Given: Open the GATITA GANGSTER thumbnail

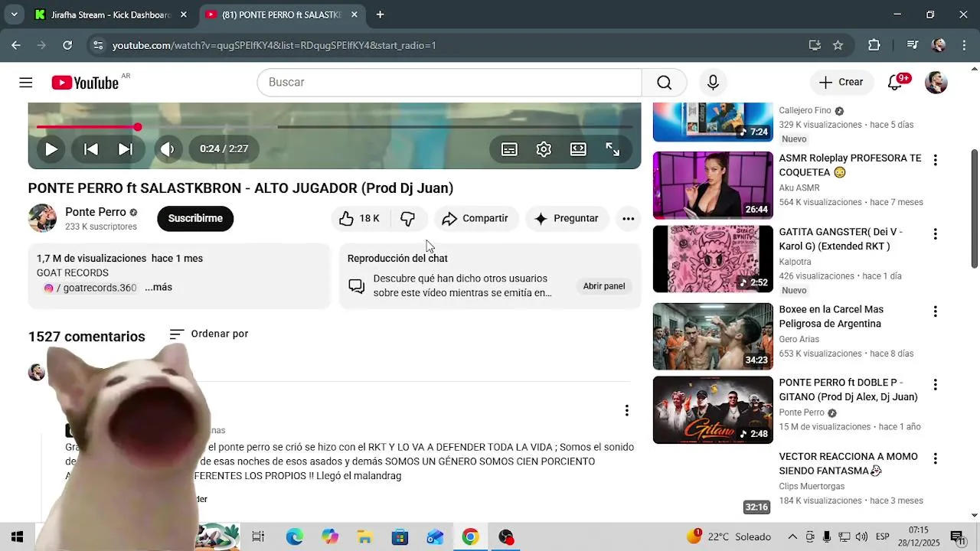Looking at the screenshot, I should click(x=713, y=259).
